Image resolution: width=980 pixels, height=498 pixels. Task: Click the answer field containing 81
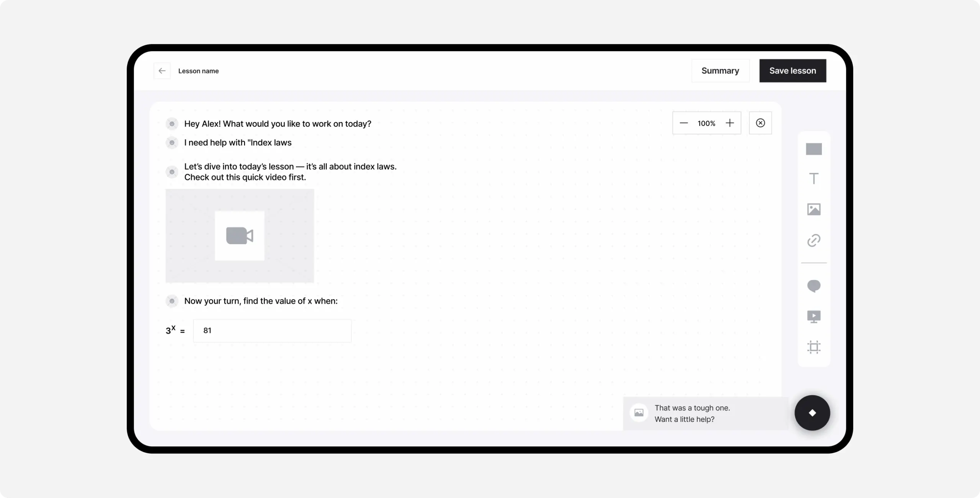pos(272,330)
